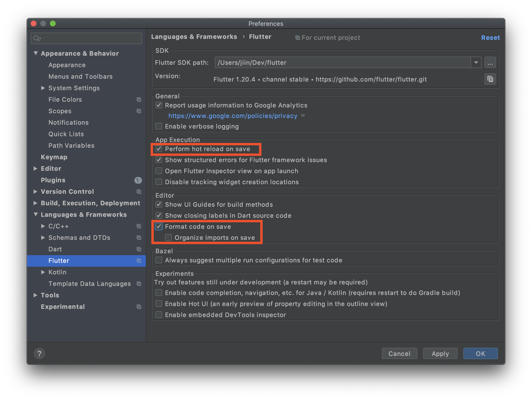Open the Google privacy policy link
Viewport: 532px width, 400px height.
coord(233,116)
